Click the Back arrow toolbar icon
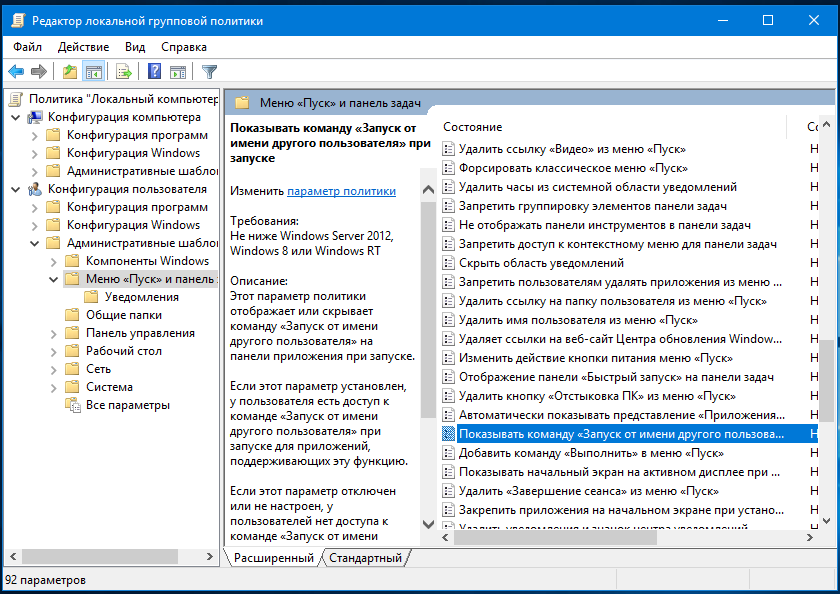Viewport: 840px width, 594px height. (16, 72)
